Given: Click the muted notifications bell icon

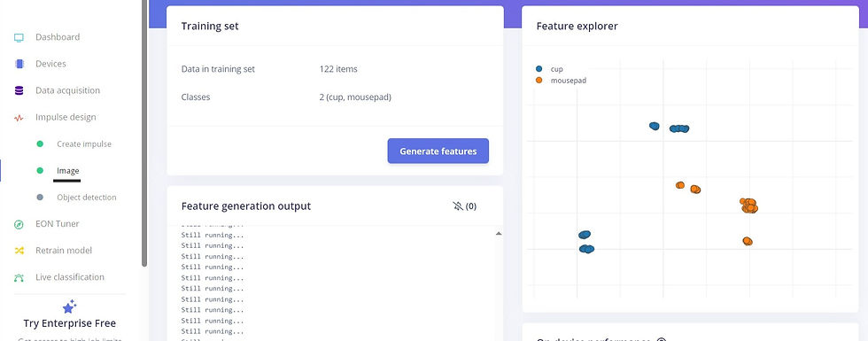Looking at the screenshot, I should [x=458, y=206].
